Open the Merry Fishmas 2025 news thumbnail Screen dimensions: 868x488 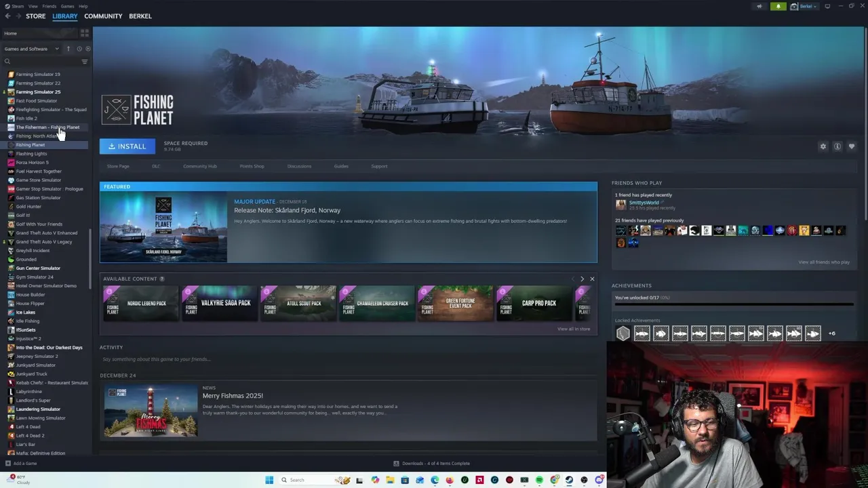(151, 411)
